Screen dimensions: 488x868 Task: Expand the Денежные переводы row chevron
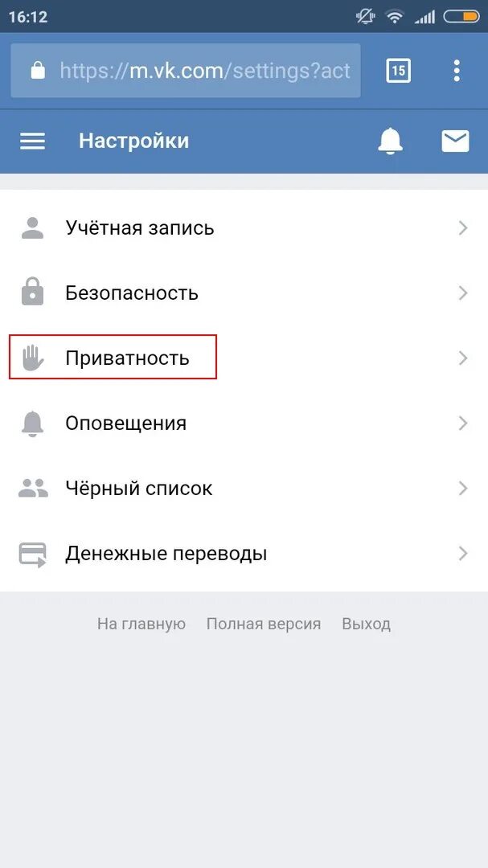(463, 554)
